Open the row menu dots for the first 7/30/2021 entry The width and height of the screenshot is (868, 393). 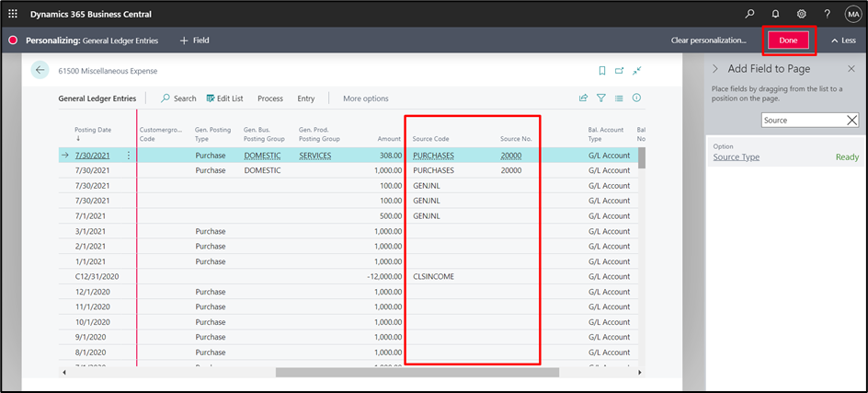click(129, 156)
